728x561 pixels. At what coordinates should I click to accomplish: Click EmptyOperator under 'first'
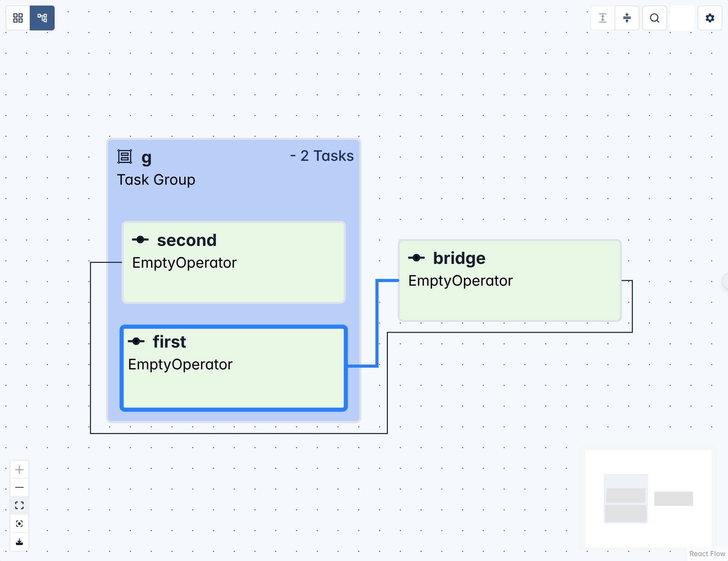180,365
